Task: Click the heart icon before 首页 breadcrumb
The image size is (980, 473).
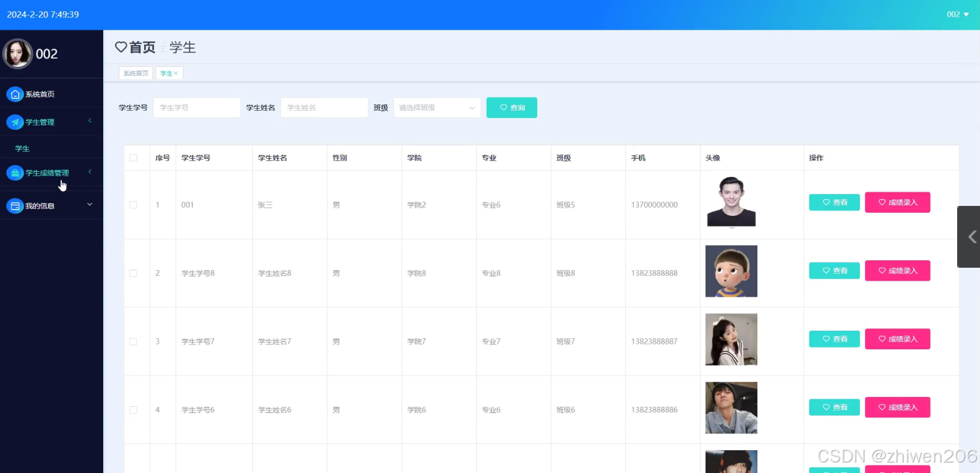Action: click(x=121, y=47)
